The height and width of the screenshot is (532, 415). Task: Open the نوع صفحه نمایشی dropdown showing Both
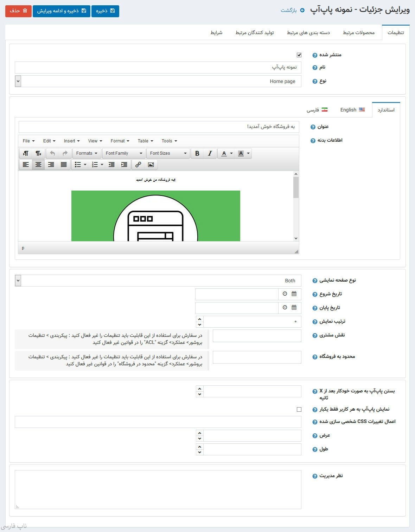click(x=18, y=281)
